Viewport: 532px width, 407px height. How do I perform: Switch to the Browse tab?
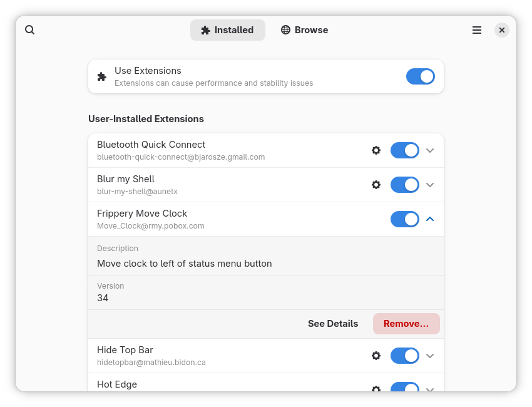304,29
